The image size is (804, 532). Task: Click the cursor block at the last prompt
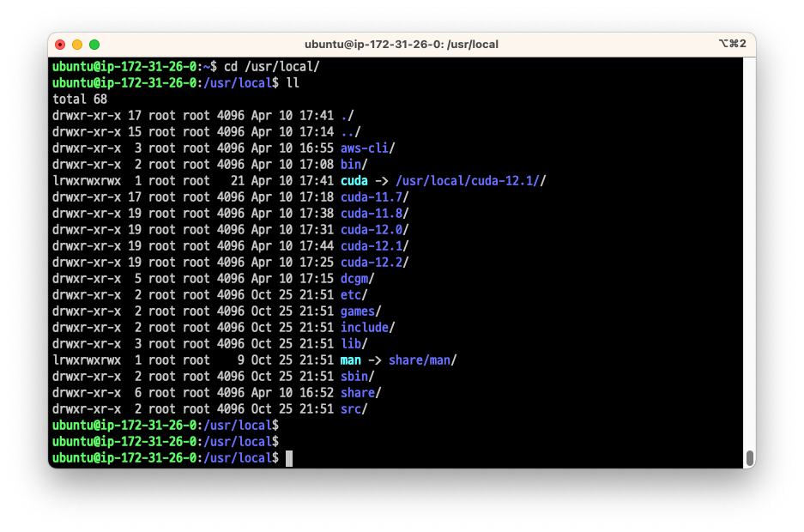point(289,458)
